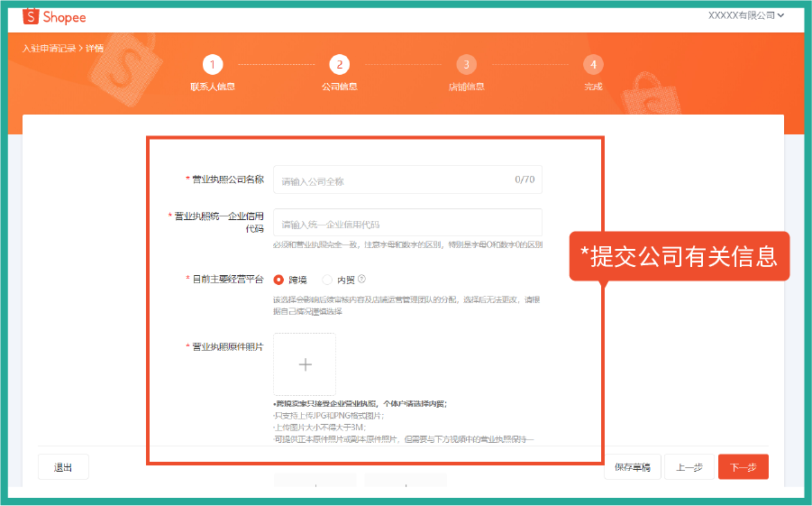
Task: Click the 保存草稿 button
Action: coord(633,467)
